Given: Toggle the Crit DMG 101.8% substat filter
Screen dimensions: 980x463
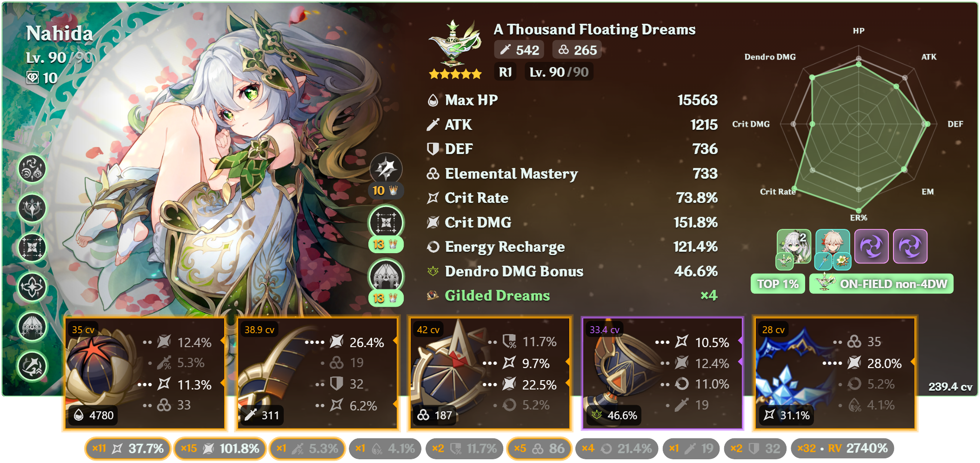Looking at the screenshot, I should 220,449.
